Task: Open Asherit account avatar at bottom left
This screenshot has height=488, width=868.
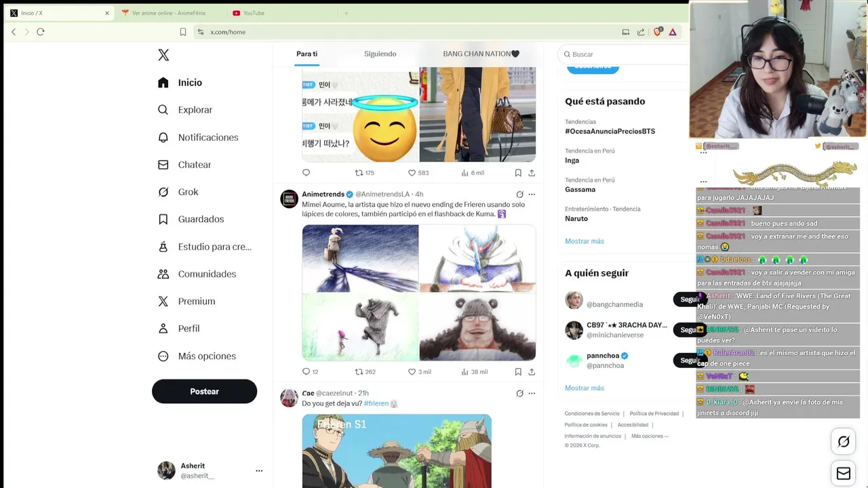Action: (x=166, y=470)
